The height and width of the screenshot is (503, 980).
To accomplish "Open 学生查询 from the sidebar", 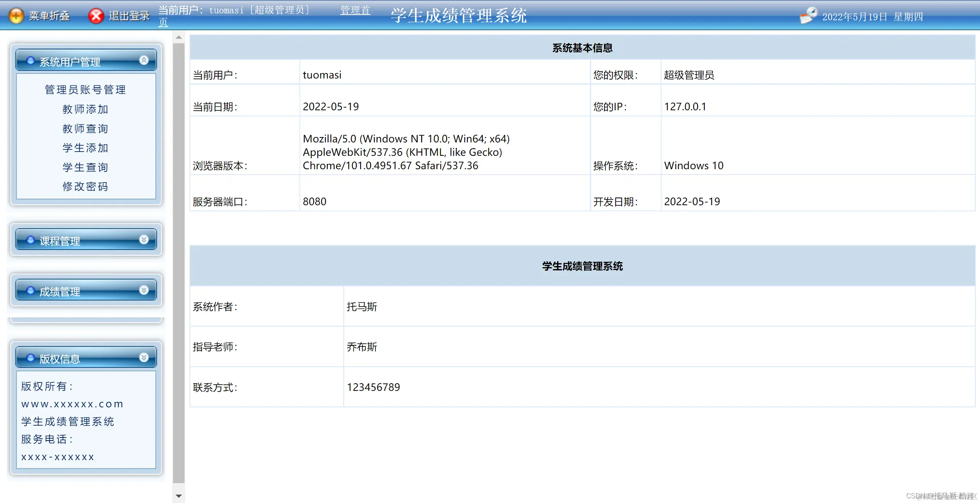I will (85, 167).
